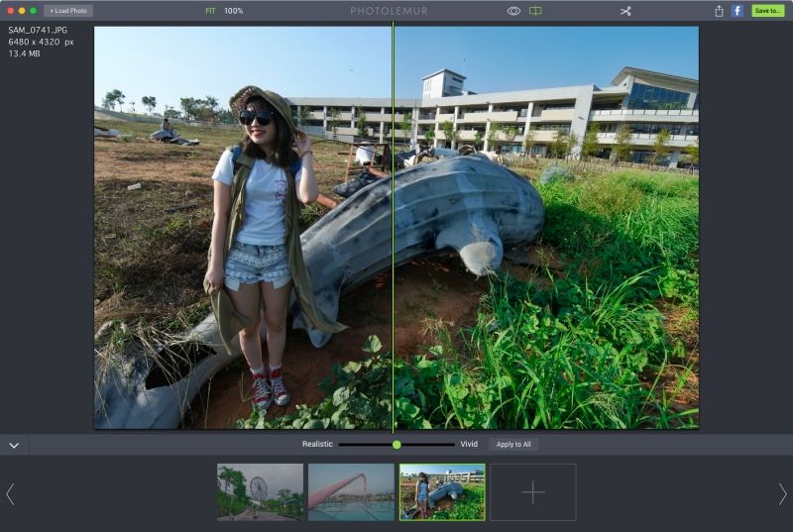The width and height of the screenshot is (793, 532).
Task: Close the window with red button
Action: [11, 11]
